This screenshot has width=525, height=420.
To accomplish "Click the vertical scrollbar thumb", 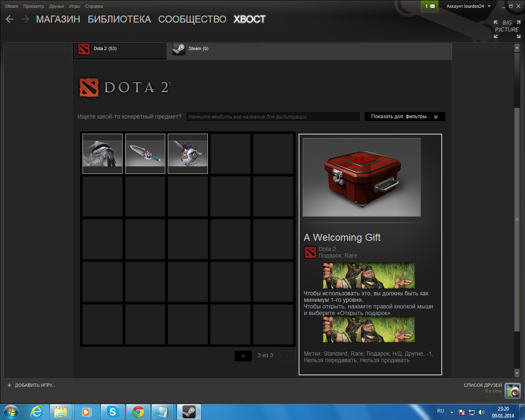I will click(x=517, y=219).
